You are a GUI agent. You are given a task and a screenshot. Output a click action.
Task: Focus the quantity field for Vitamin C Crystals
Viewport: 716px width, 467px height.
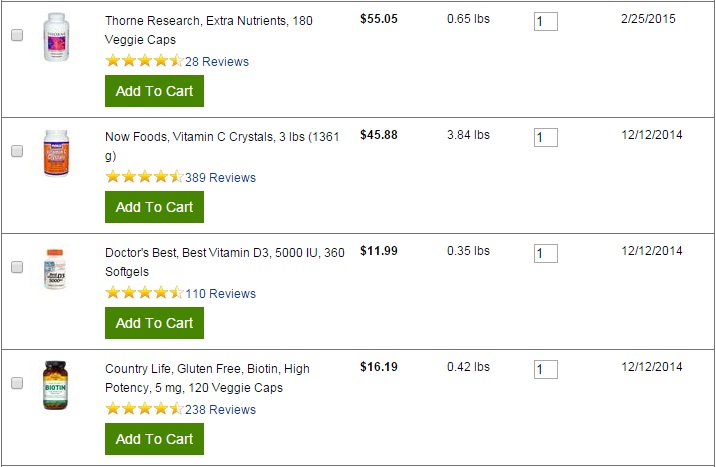click(x=546, y=137)
